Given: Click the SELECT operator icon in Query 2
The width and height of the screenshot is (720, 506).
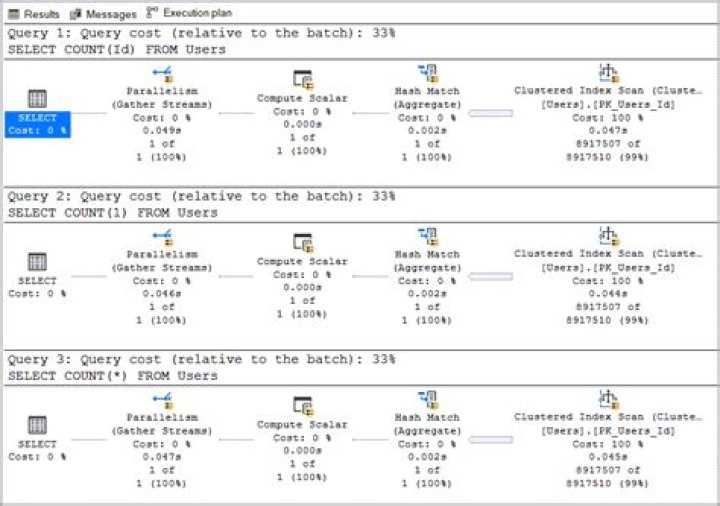Looking at the screenshot, I should [37, 262].
